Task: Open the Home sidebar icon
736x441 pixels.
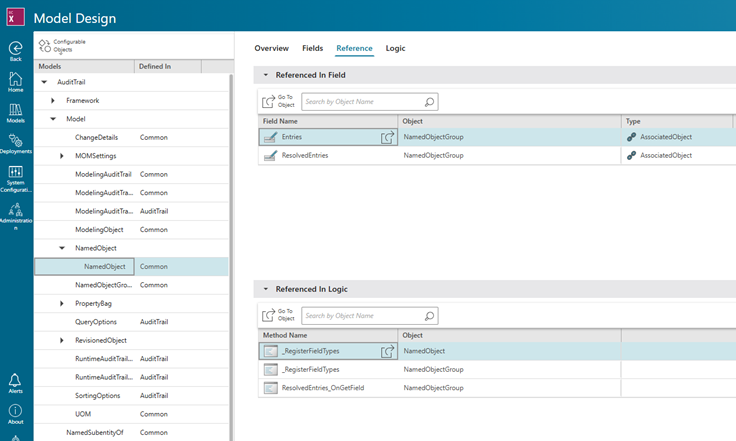Action: point(16,80)
